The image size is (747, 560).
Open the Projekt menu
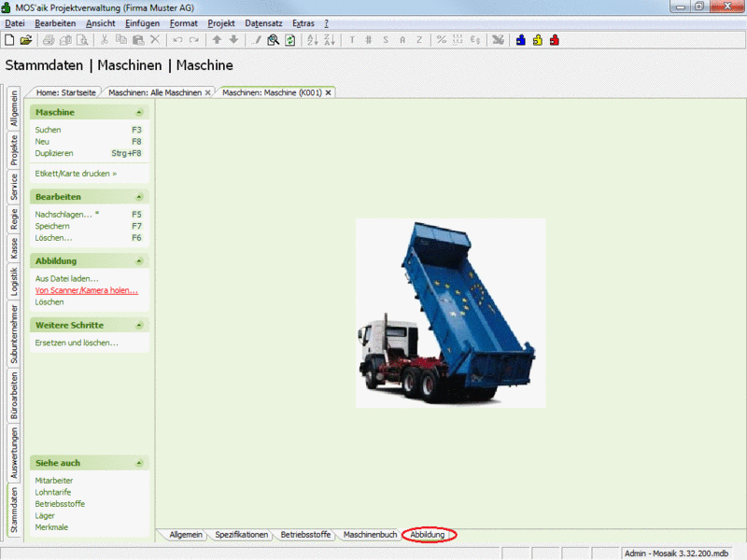(x=221, y=23)
